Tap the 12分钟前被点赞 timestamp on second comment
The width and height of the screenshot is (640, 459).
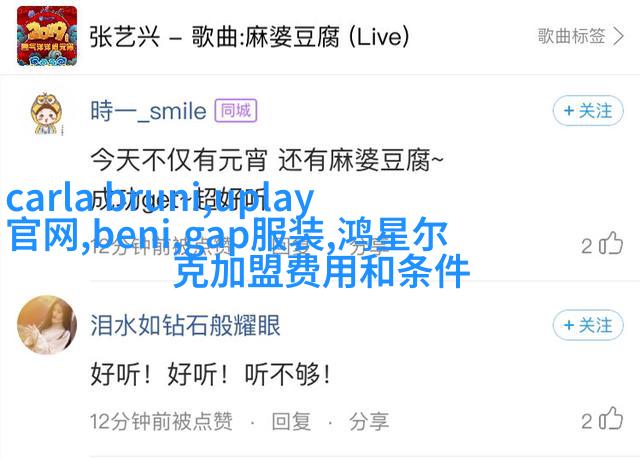[x=162, y=421]
